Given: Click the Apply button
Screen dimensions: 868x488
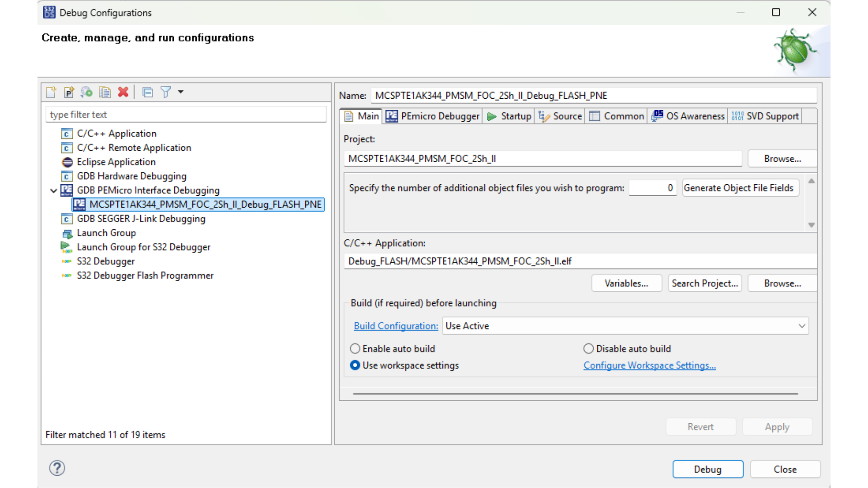Looking at the screenshot, I should tap(777, 427).
